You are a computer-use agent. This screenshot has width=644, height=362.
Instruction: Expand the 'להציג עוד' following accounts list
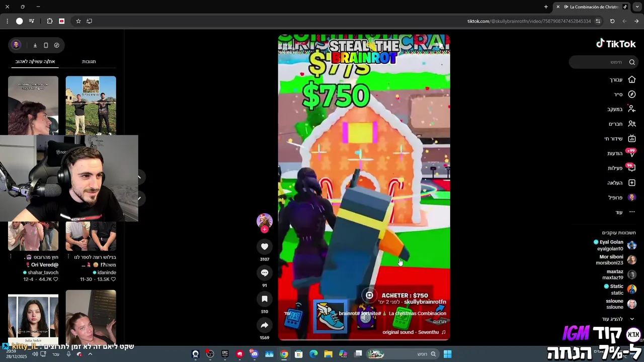click(617, 319)
